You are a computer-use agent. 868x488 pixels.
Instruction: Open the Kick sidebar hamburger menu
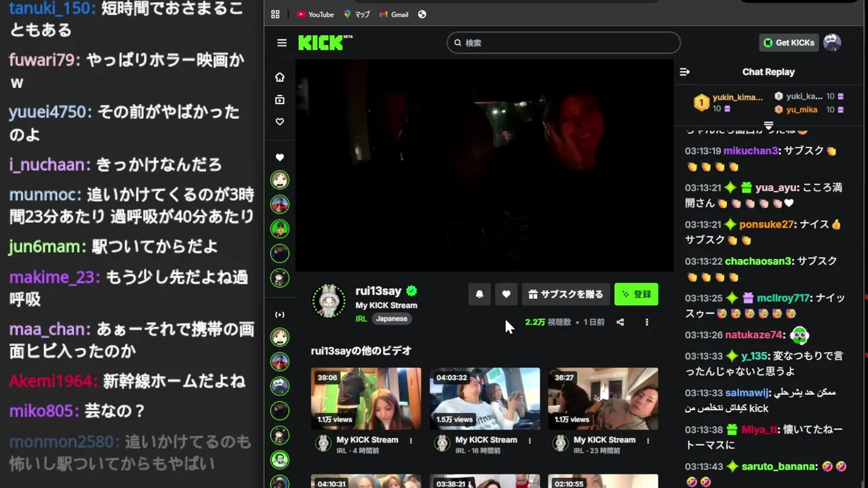(x=282, y=43)
